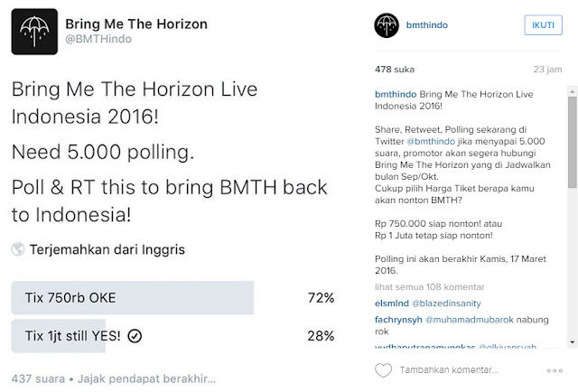Click the heart like icon
The image size is (578, 392).
coord(383,370)
